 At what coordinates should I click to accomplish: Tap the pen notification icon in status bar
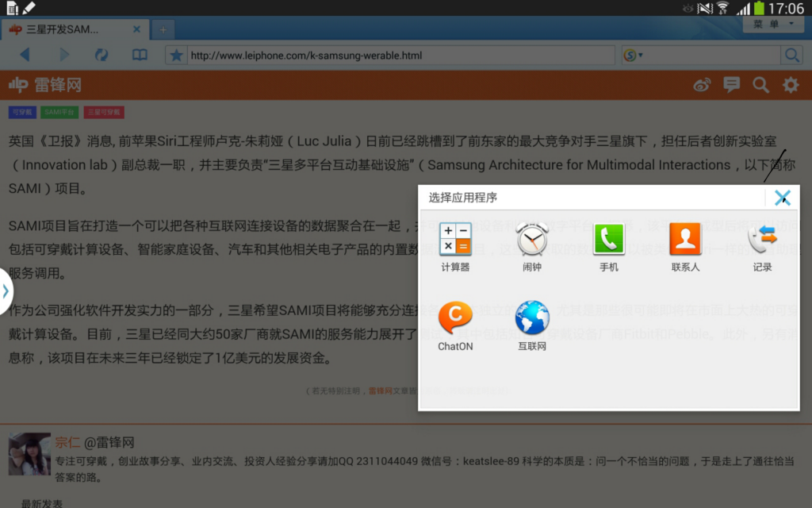click(29, 8)
